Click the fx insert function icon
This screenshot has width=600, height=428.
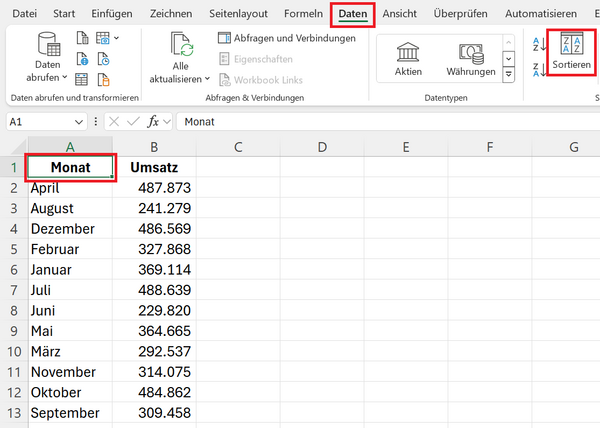coord(154,121)
